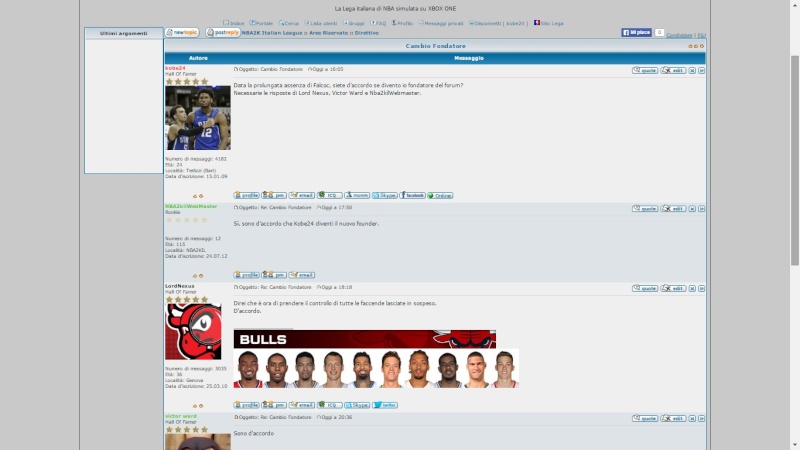
Task: Click IP icon on NBA2kilWebMaster's post
Action: point(702,209)
